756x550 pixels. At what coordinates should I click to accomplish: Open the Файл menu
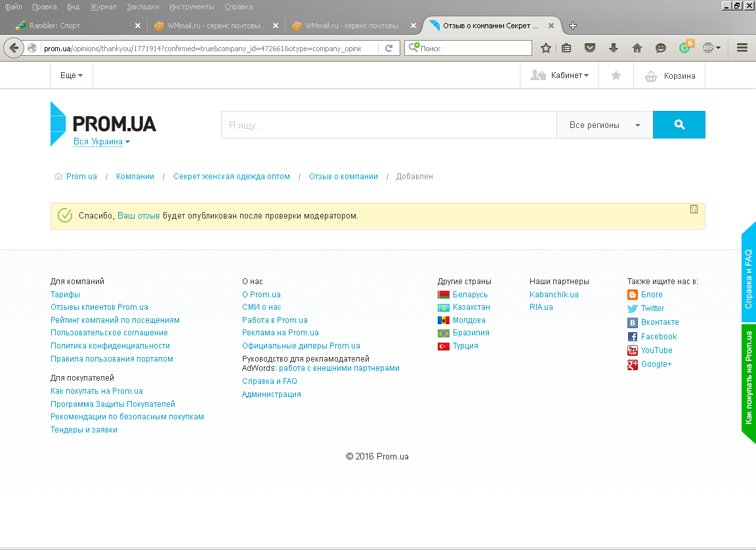(x=13, y=7)
